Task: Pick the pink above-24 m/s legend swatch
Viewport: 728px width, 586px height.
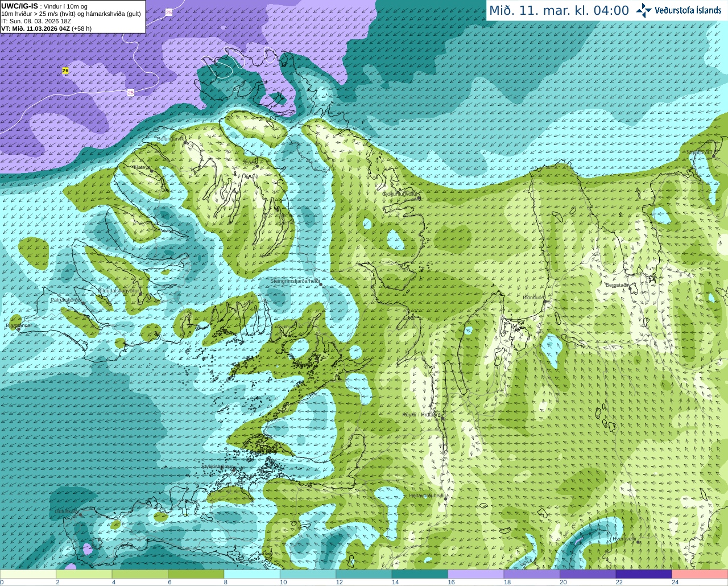Action: pyautogui.click(x=700, y=574)
